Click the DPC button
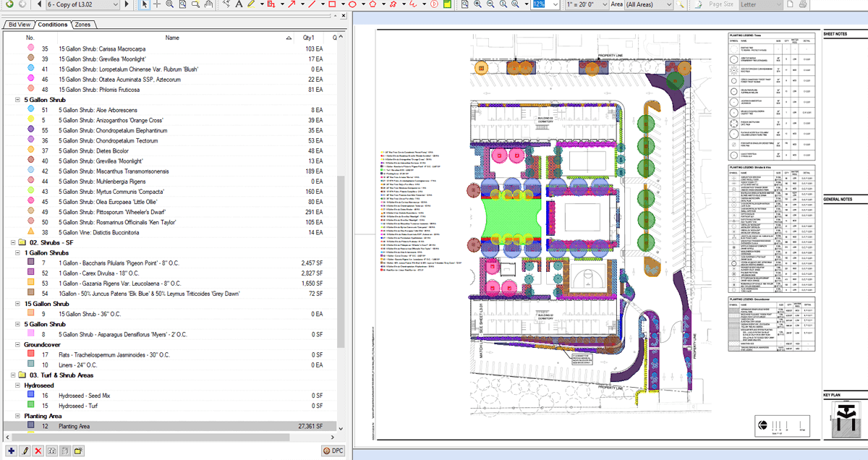The height and width of the screenshot is (460, 868). 332,451
